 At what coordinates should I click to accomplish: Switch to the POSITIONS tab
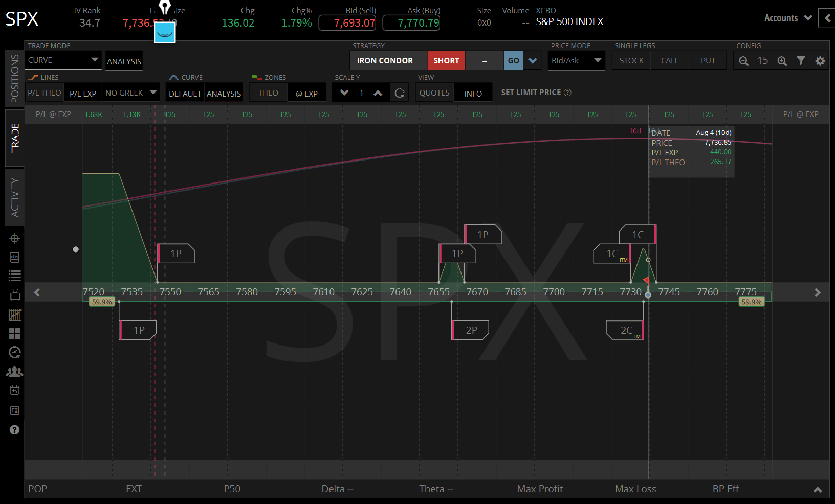tap(15, 78)
